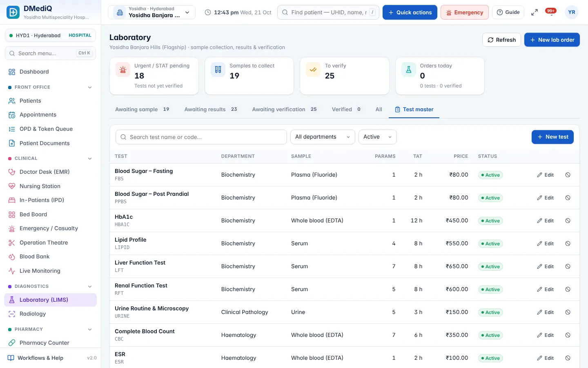Open the Active status filter dropdown
588x368 pixels.
(377, 137)
